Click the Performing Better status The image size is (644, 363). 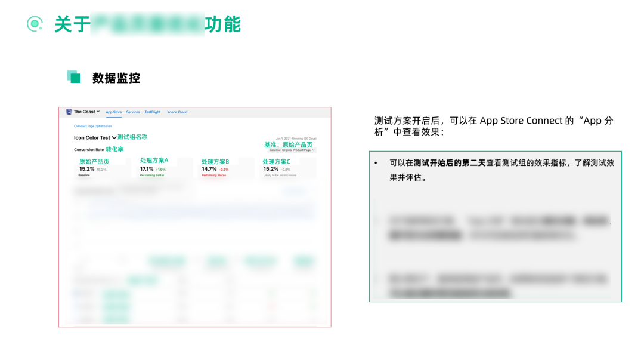click(x=152, y=175)
